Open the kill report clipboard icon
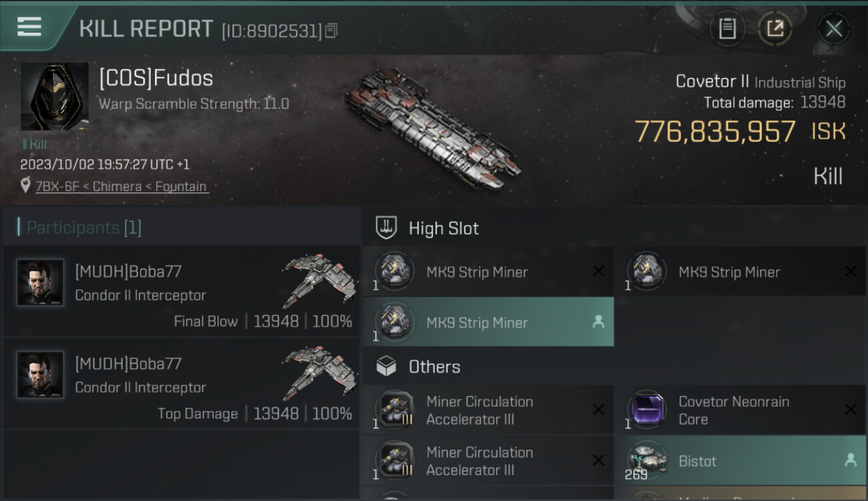The image size is (868, 501). point(727,29)
